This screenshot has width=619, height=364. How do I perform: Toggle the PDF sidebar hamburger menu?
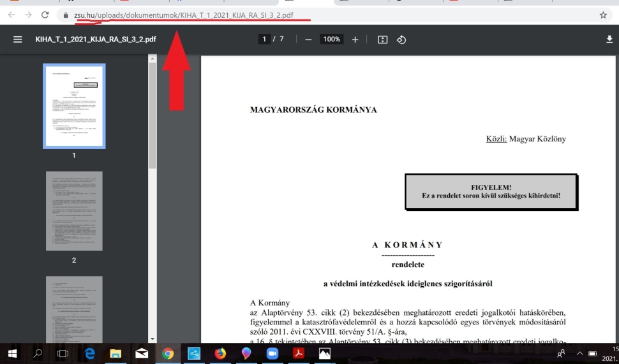[x=17, y=40]
